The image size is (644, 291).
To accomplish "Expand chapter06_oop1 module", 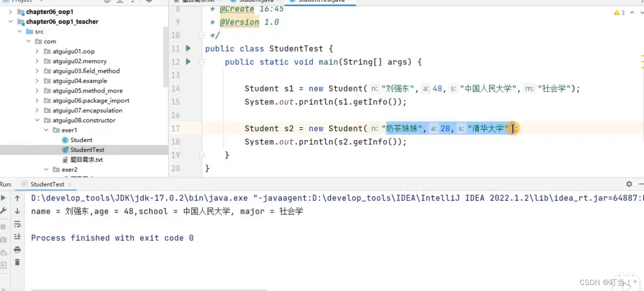I will click(10, 12).
